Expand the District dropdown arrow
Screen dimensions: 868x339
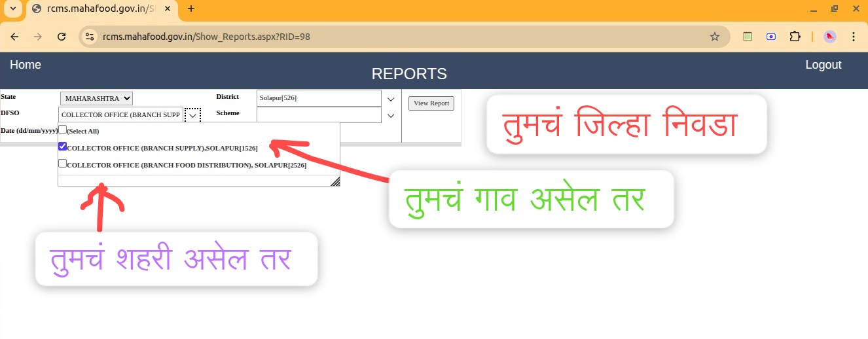tap(391, 99)
